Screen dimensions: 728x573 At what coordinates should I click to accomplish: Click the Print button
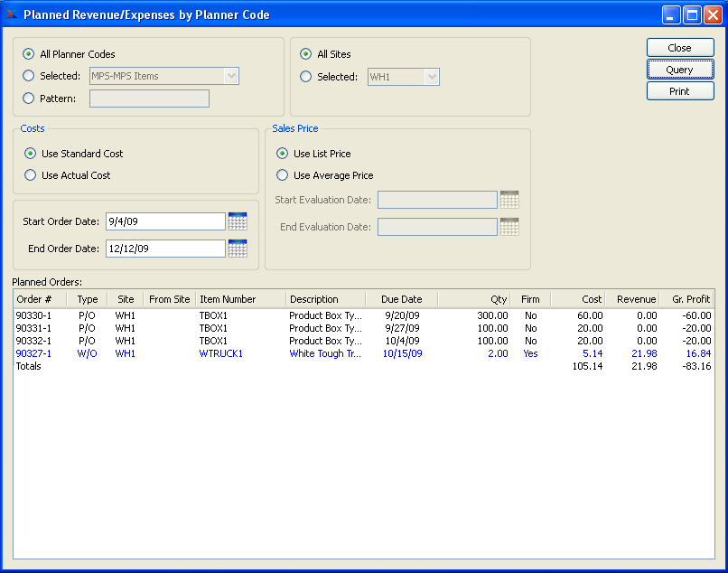pos(679,91)
